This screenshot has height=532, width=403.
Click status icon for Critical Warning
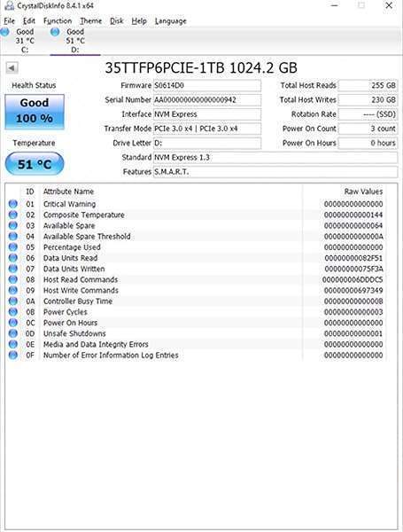tap(13, 204)
